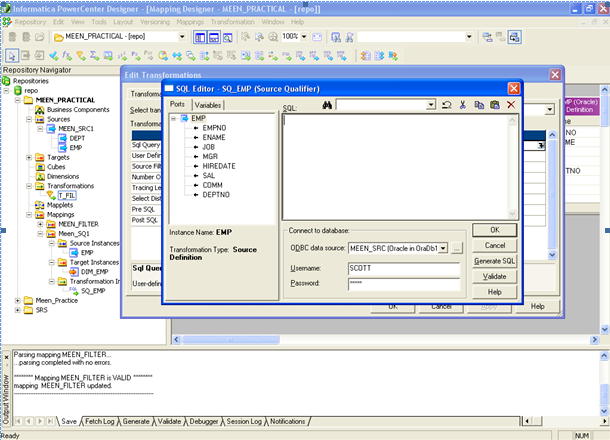This screenshot has width=610, height=440.
Task: Expand the SRS folder node
Action: [18, 310]
